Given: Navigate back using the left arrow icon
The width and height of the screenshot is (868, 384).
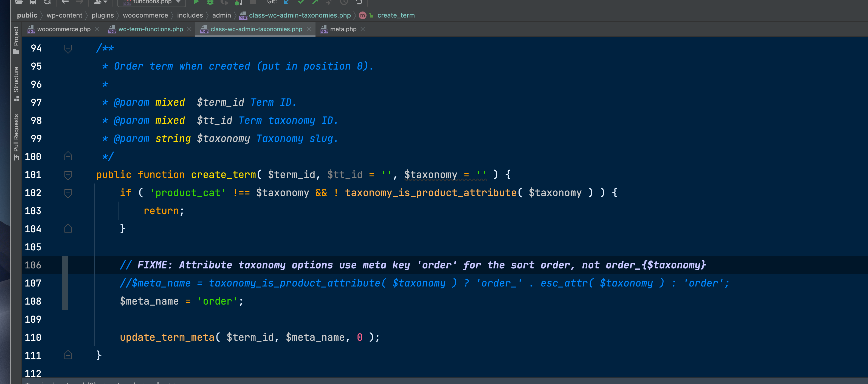Looking at the screenshot, I should pos(64,2).
